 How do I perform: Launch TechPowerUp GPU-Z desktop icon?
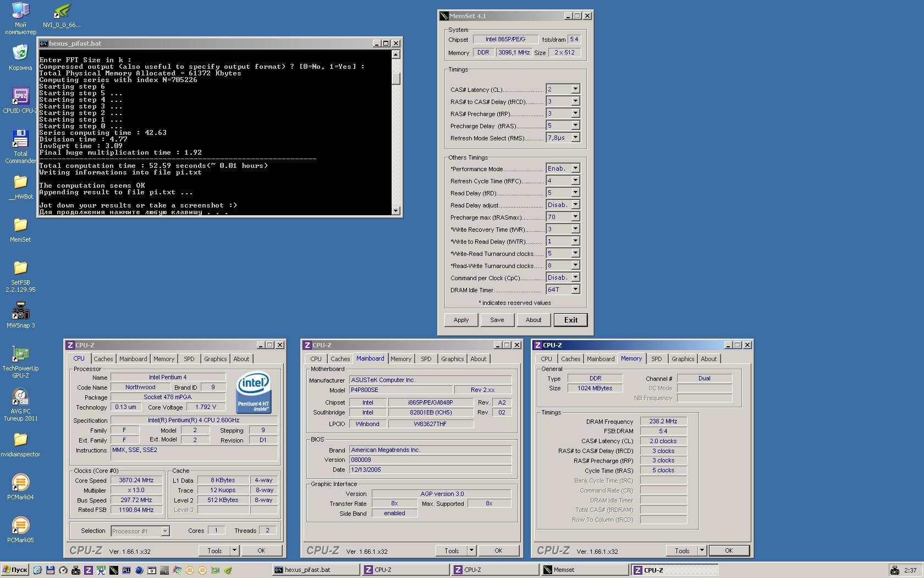coord(20,362)
